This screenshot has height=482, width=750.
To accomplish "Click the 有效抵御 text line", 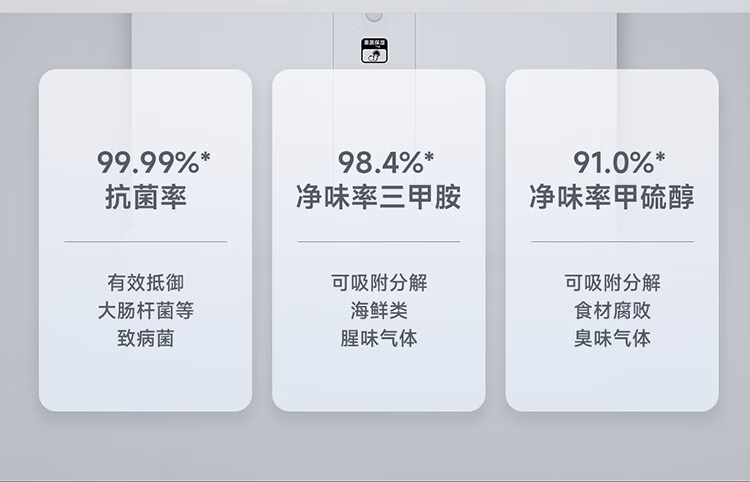I will 145,283.
